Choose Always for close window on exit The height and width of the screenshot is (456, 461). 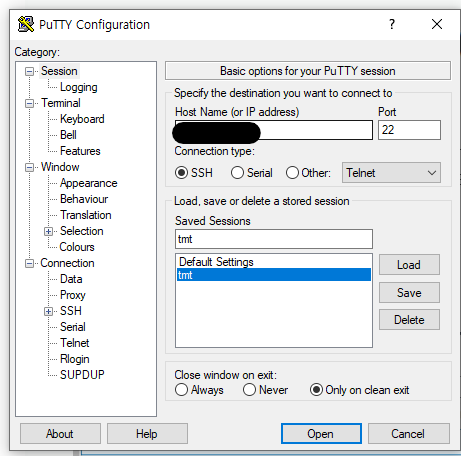(181, 390)
